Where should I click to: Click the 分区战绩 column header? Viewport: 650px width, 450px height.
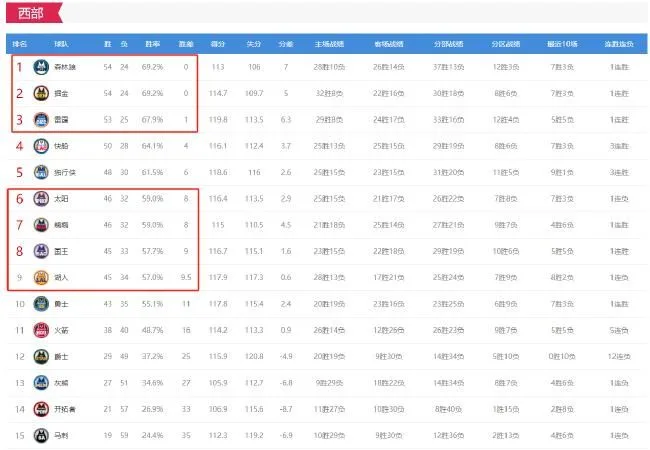pos(506,44)
